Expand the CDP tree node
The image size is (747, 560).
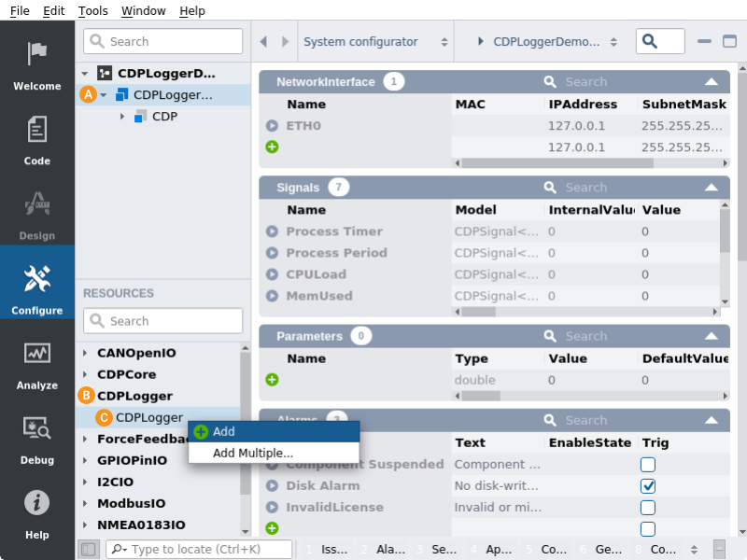pos(122,117)
